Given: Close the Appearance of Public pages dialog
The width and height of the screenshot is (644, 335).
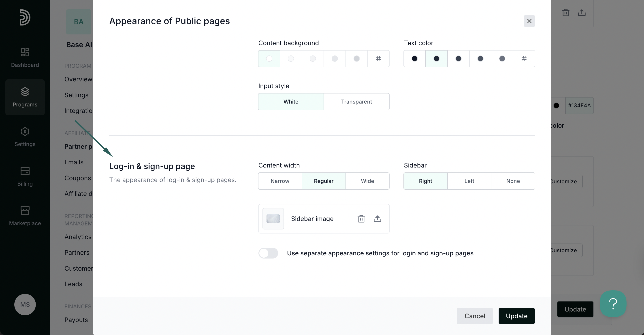Looking at the screenshot, I should (529, 21).
